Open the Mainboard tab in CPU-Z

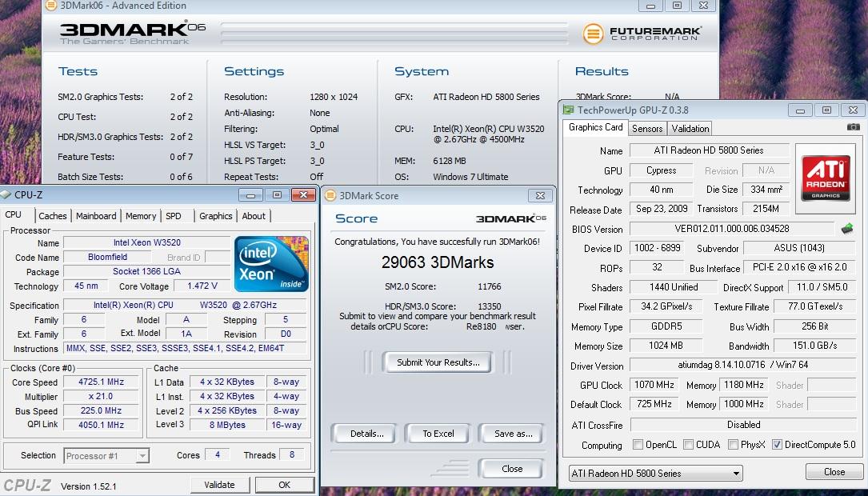96,216
